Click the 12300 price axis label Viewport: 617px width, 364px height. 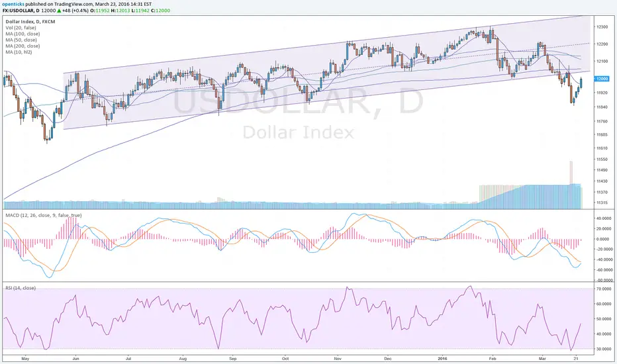pos(602,27)
